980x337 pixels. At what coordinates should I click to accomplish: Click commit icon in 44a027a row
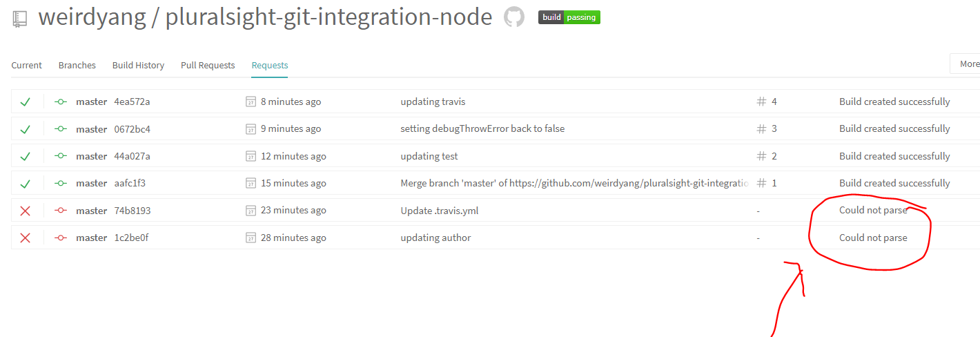[61, 156]
